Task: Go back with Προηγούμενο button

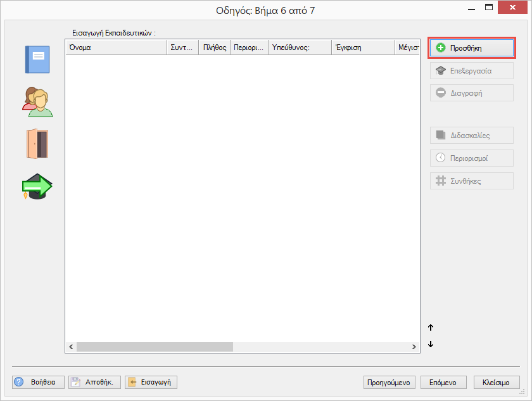Action: tap(389, 382)
